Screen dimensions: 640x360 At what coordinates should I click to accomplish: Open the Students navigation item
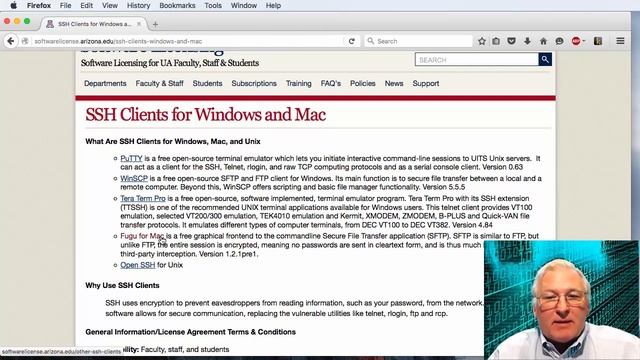[207, 83]
